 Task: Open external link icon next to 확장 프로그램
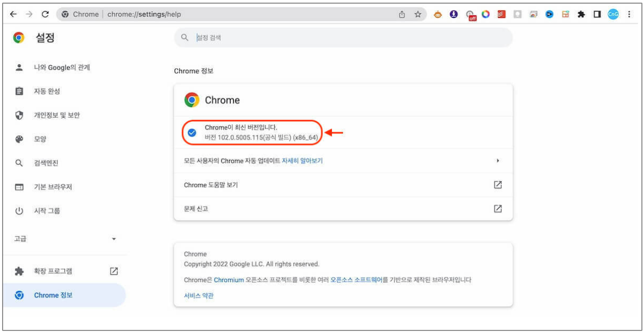tap(114, 271)
